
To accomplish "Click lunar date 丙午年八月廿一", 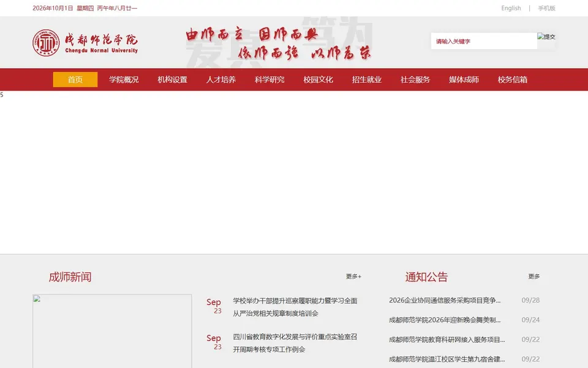I will [x=117, y=8].
